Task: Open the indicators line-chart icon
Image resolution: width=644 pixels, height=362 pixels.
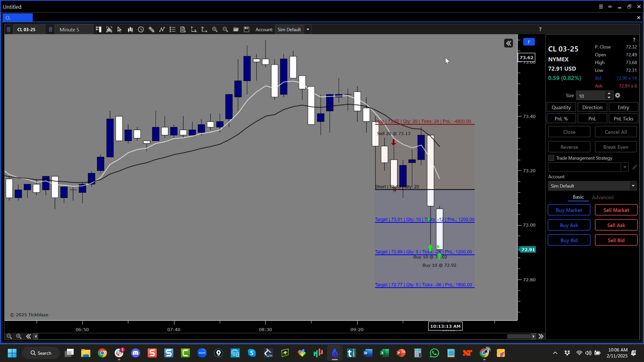Action: [162, 30]
